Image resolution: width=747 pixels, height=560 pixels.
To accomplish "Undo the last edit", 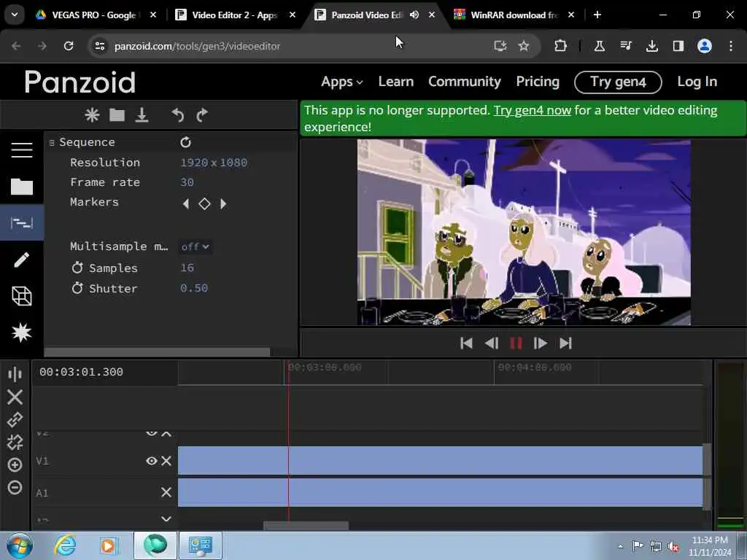I will click(x=177, y=114).
